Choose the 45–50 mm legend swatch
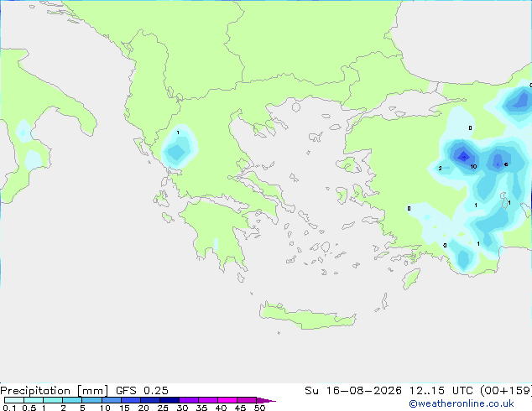532x411 pixels. (247, 400)
